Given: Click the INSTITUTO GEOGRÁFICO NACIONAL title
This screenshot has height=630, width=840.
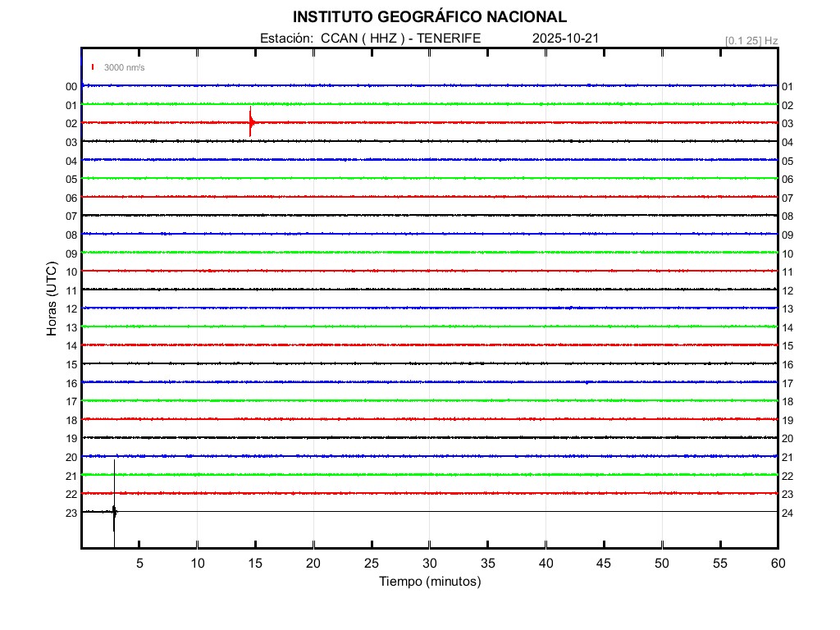Looking at the screenshot, I should pyautogui.click(x=429, y=17).
